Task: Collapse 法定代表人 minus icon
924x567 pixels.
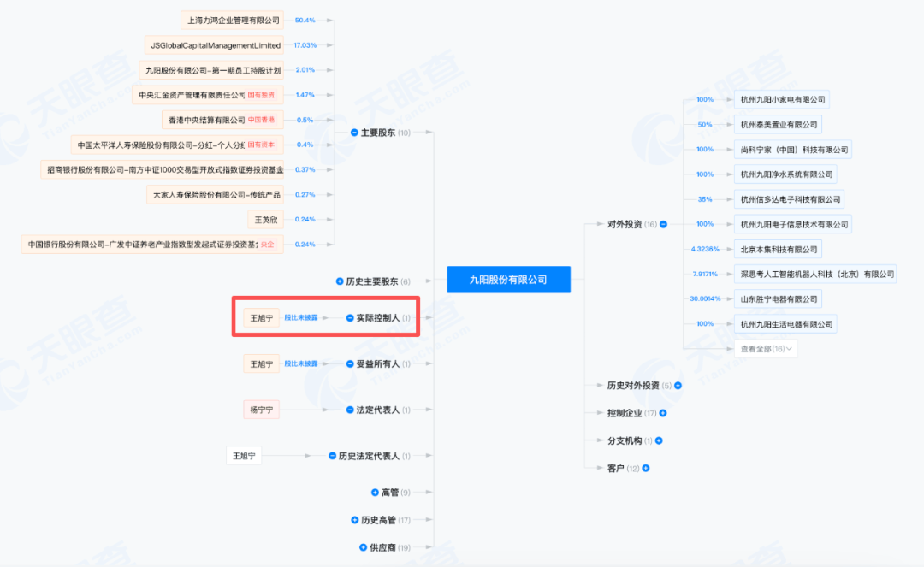Action: click(x=350, y=410)
